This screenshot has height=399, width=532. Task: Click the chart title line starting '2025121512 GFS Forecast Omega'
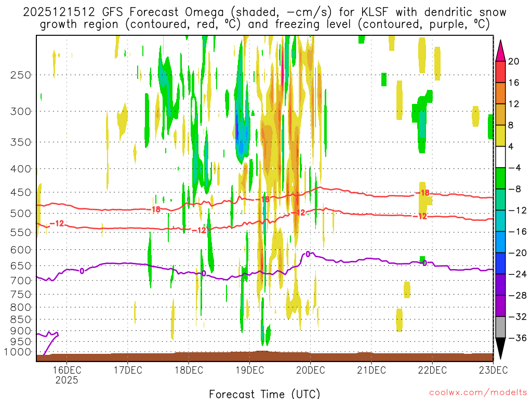tap(264, 12)
